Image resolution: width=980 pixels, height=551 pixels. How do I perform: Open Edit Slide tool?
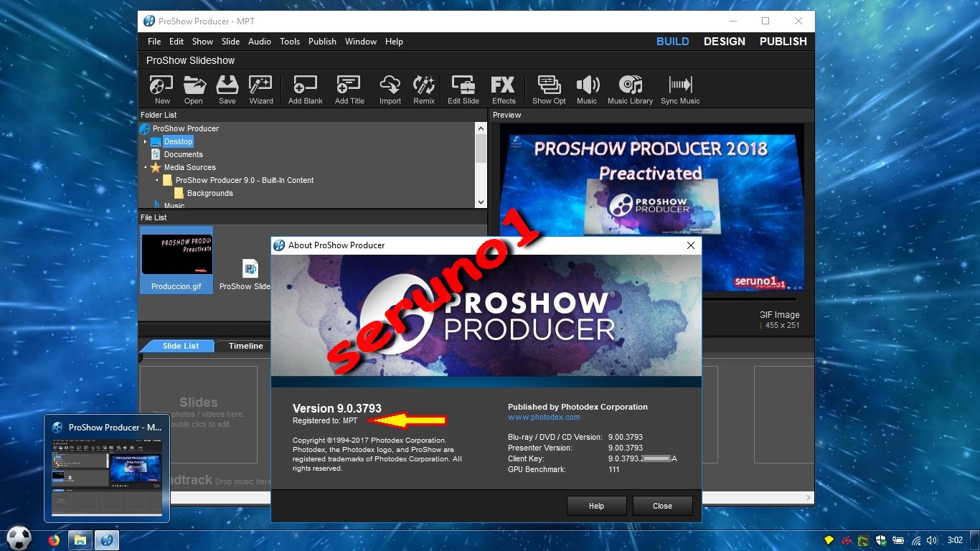[463, 90]
